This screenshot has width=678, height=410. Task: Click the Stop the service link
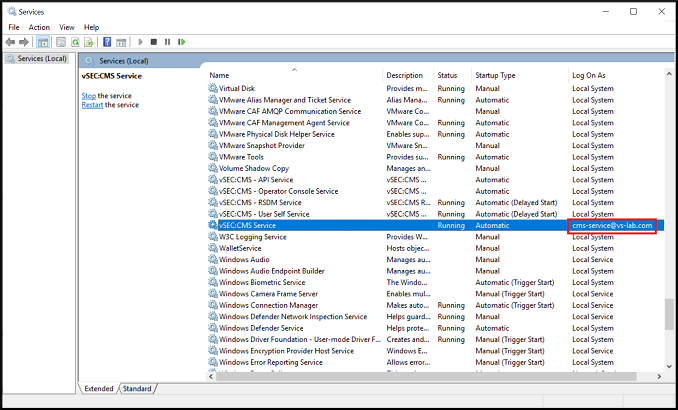[x=89, y=96]
